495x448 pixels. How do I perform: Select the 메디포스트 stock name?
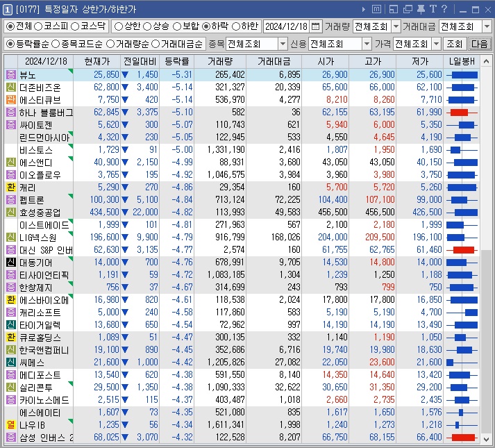(x=40, y=375)
